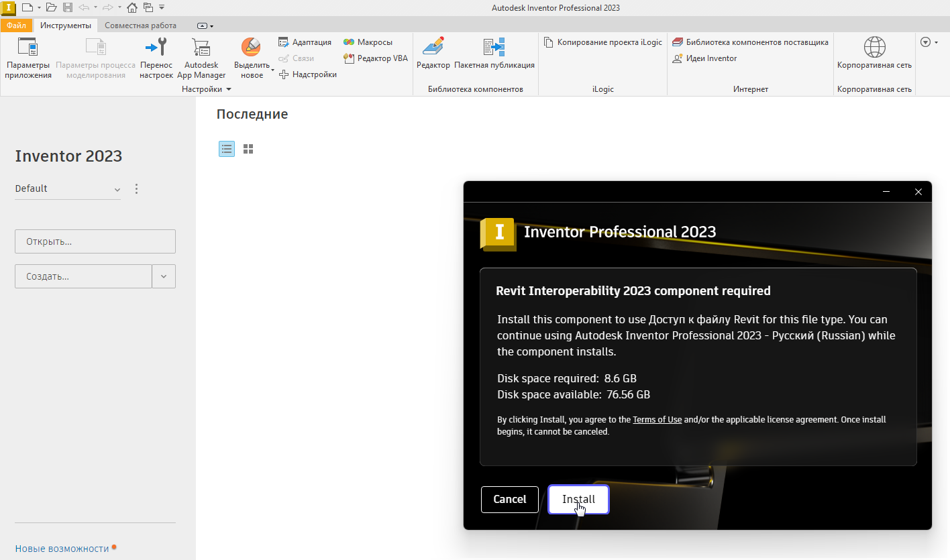Click Параметры процесса моделирования button
Screen dimensions: 950x560
point(96,58)
